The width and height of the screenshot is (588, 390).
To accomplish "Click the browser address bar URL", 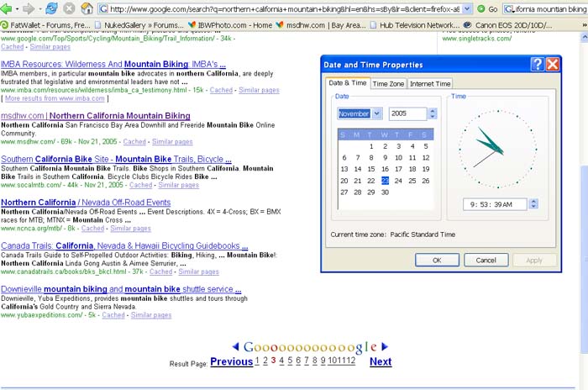I will [x=280, y=8].
